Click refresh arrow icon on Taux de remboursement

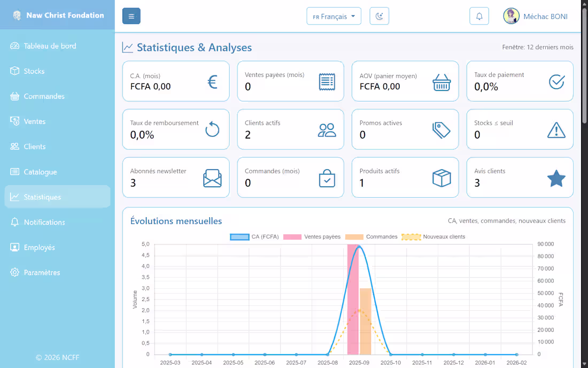coord(212,129)
